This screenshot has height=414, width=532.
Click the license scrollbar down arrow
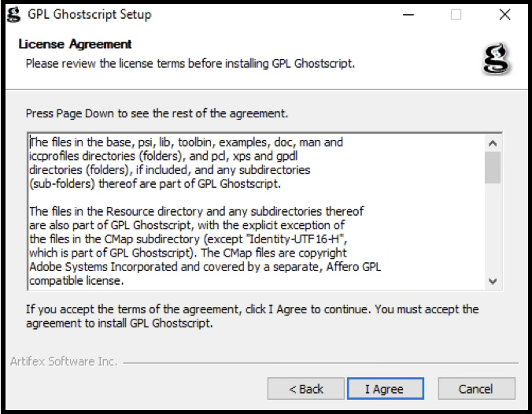(x=493, y=281)
